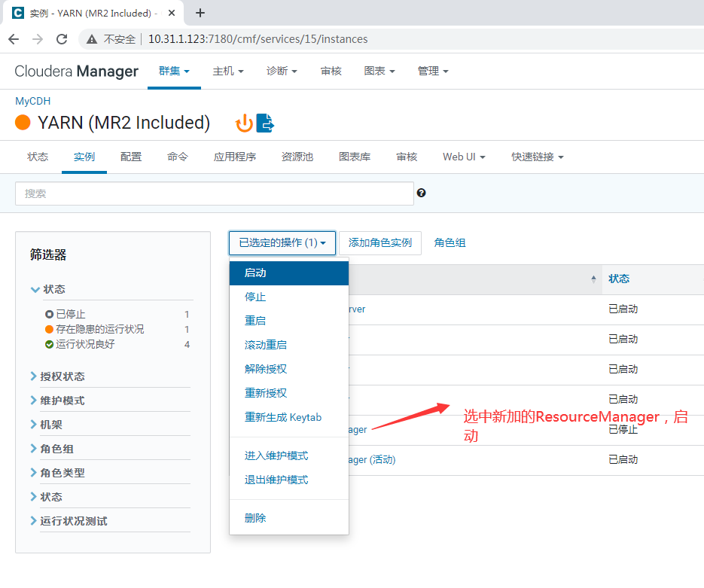The image size is (704, 588).
Task: Expand the 机架 filter
Action: coord(46,425)
